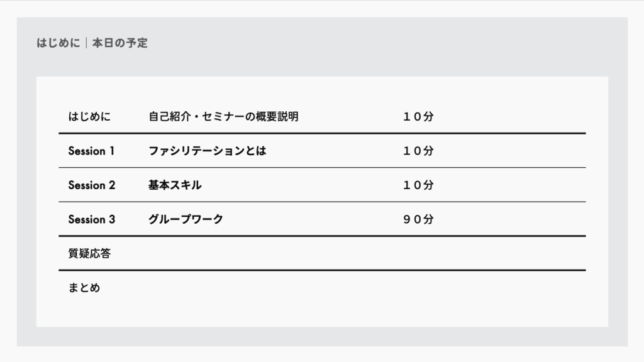The height and width of the screenshot is (362, 644).
Task: Click the グループワーク title
Action: pos(186,219)
